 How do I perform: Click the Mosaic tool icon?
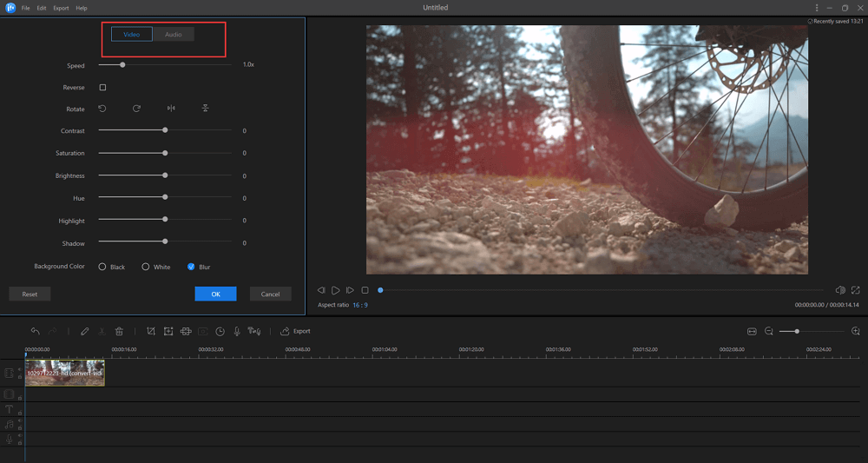[x=186, y=331]
